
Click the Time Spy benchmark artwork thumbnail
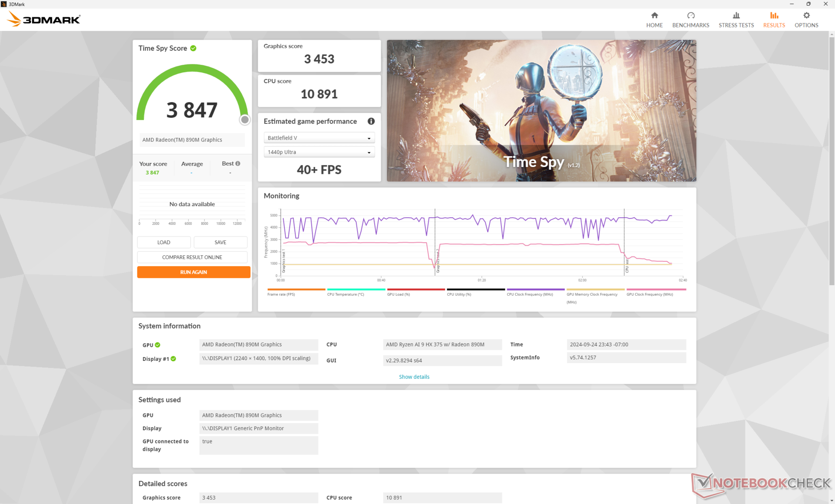pos(541,110)
